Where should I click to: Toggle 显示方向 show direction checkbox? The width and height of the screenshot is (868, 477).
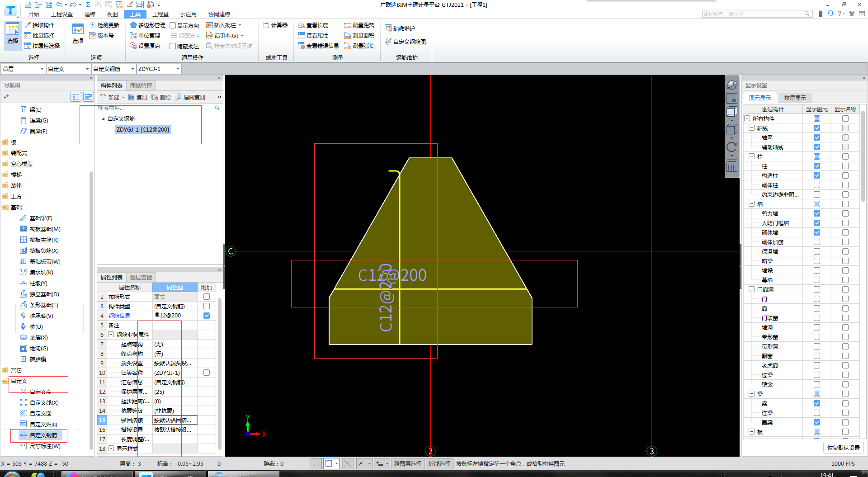tap(173, 25)
